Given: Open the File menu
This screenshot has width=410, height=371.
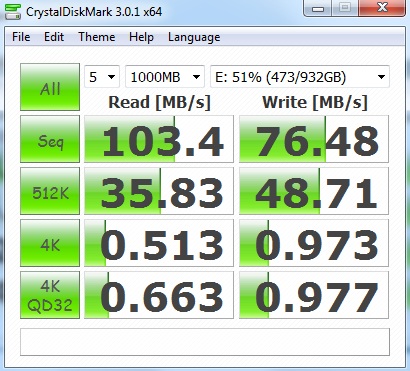Looking at the screenshot, I should [21, 37].
